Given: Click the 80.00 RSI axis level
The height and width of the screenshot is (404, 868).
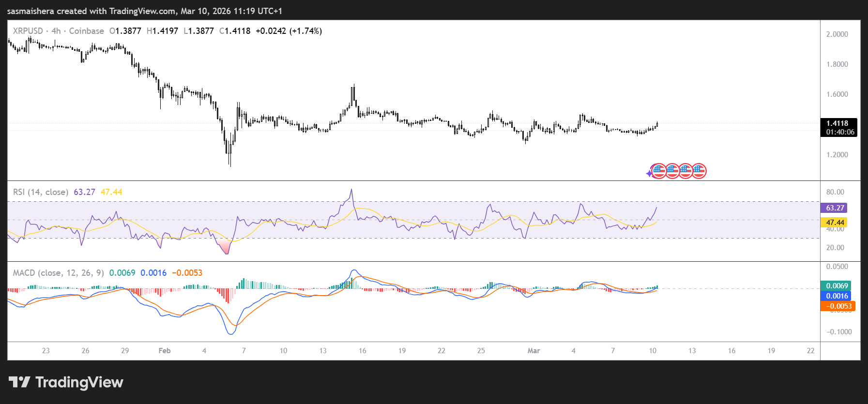Looking at the screenshot, I should (835, 192).
